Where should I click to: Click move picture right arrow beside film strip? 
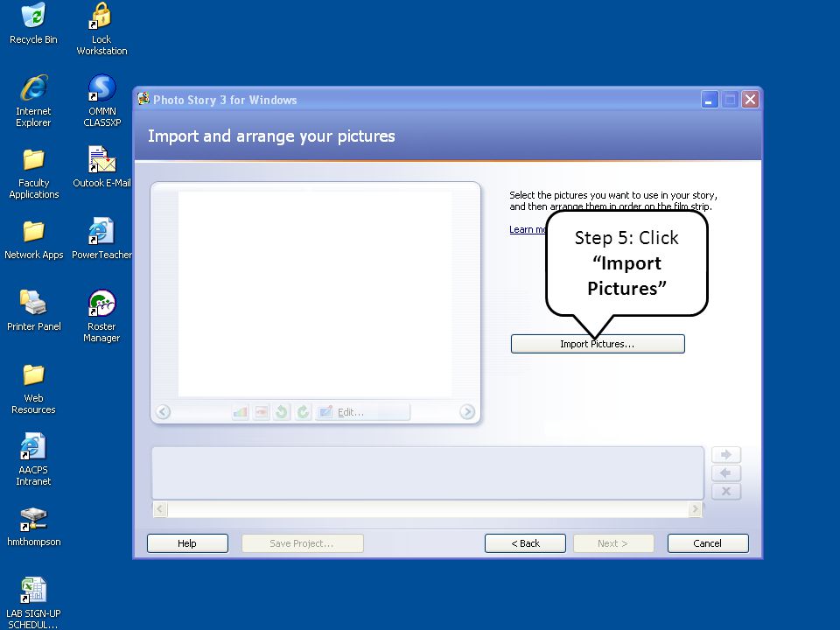(726, 455)
